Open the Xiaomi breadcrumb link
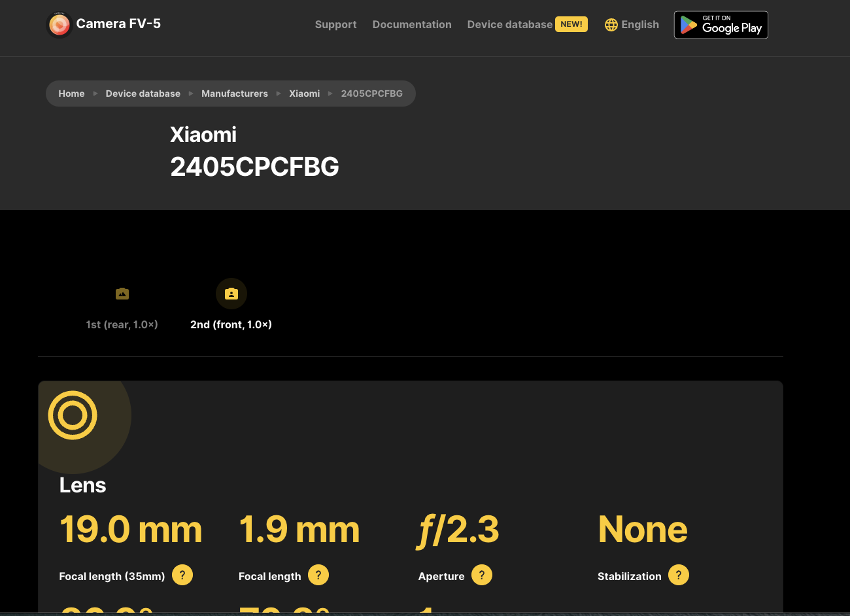The image size is (850, 616). pyautogui.click(x=305, y=94)
